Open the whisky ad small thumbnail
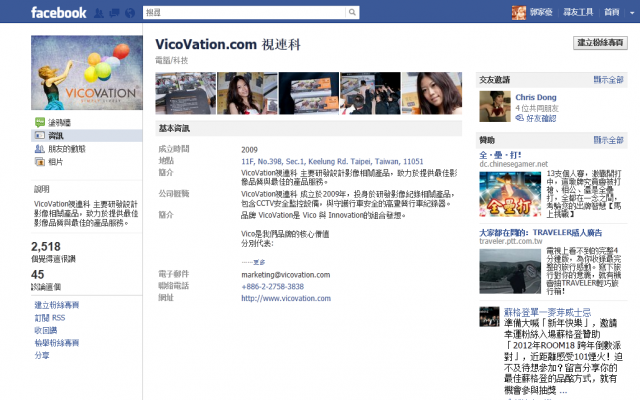The image size is (640, 400). click(489, 317)
